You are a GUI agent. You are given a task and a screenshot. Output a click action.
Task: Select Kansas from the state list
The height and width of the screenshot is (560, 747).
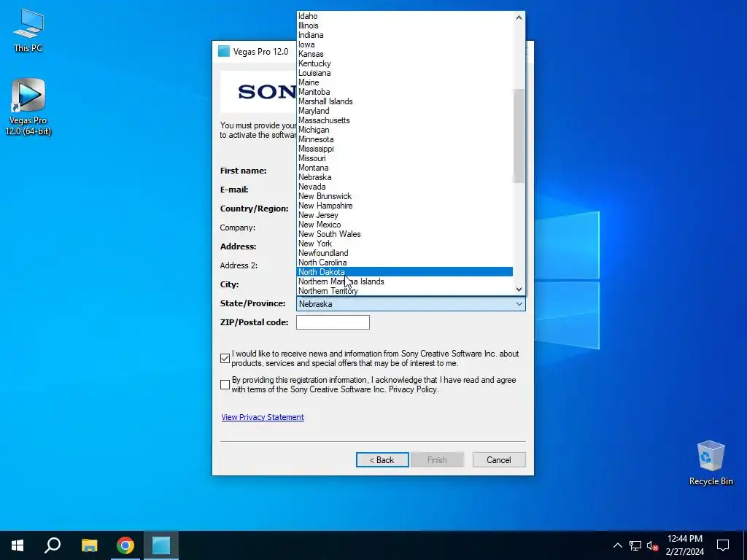point(404,54)
